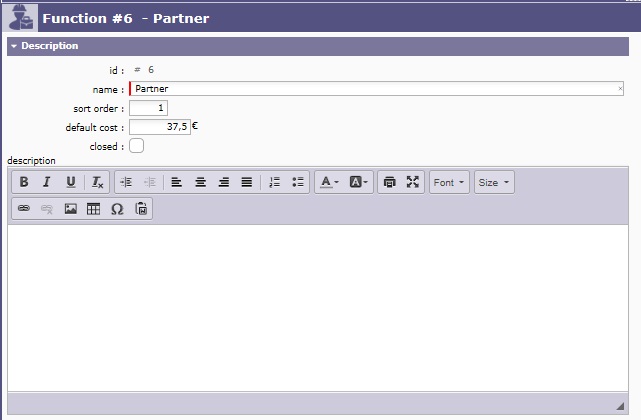The height and width of the screenshot is (420, 641).
Task: Decrease indent of the paragraph
Action: click(x=150, y=182)
